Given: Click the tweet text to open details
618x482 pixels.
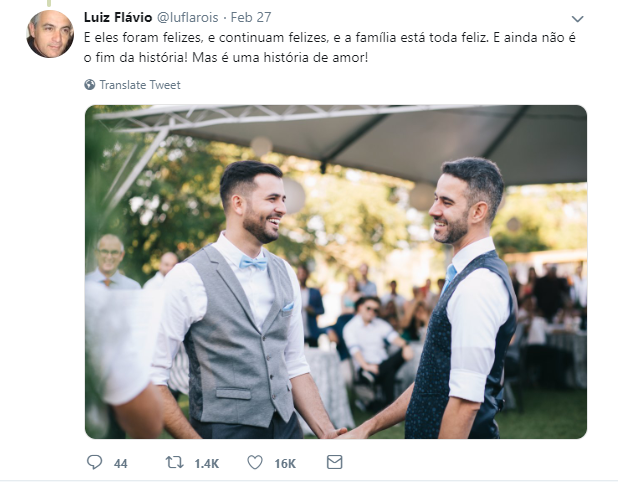Looking at the screenshot, I should coord(329,48).
